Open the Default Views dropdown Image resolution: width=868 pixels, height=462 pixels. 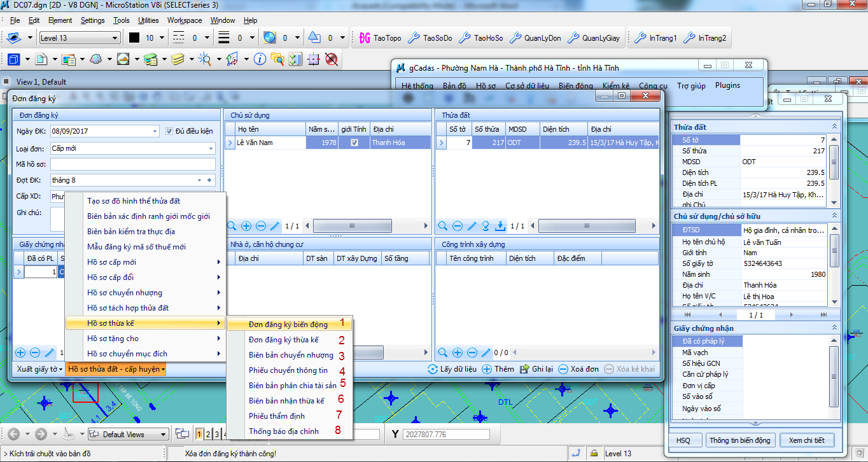[164, 435]
